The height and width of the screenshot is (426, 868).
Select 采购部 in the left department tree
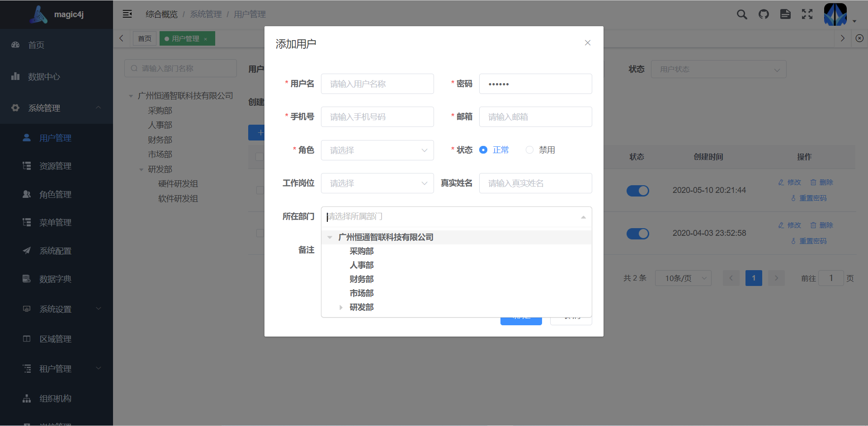[x=160, y=111]
